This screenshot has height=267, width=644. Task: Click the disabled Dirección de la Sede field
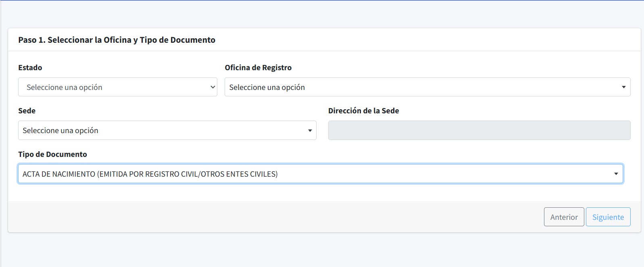479,131
